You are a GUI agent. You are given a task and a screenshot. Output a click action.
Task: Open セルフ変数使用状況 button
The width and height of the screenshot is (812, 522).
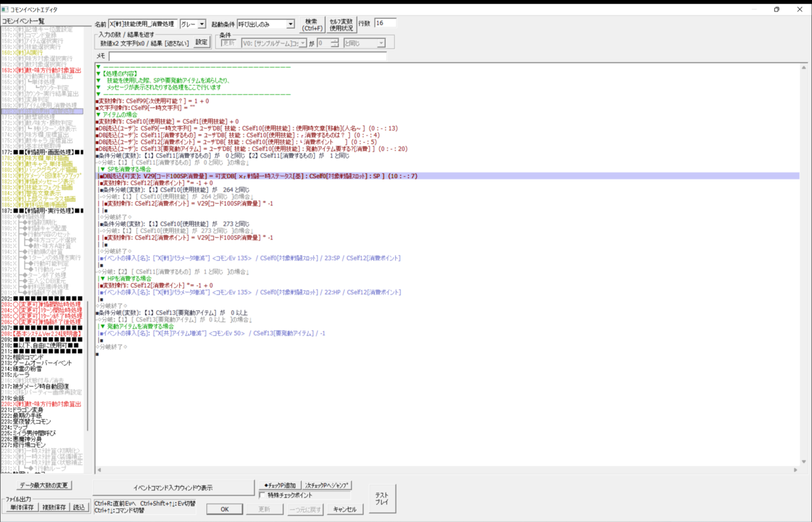click(340, 24)
